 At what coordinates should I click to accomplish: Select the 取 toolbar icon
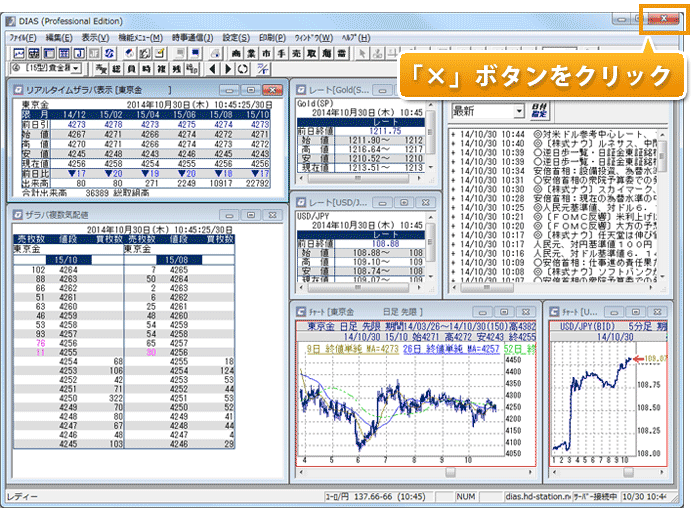pyautogui.click(x=311, y=52)
